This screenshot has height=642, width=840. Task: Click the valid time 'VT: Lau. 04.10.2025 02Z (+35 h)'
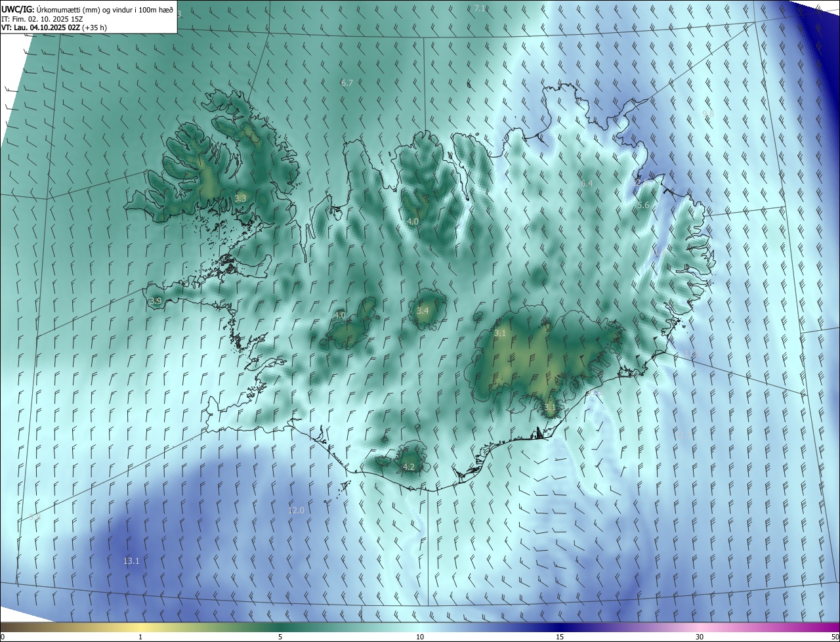pyautogui.click(x=54, y=28)
